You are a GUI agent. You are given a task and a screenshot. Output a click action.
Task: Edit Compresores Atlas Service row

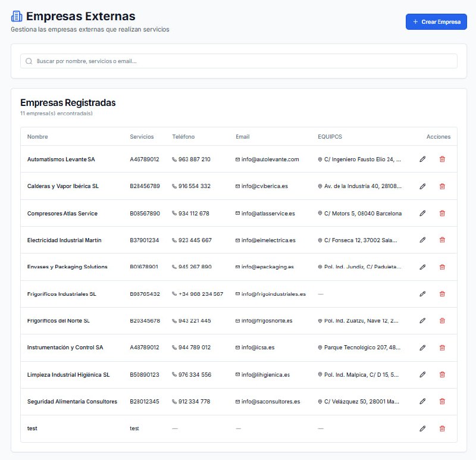(x=422, y=213)
